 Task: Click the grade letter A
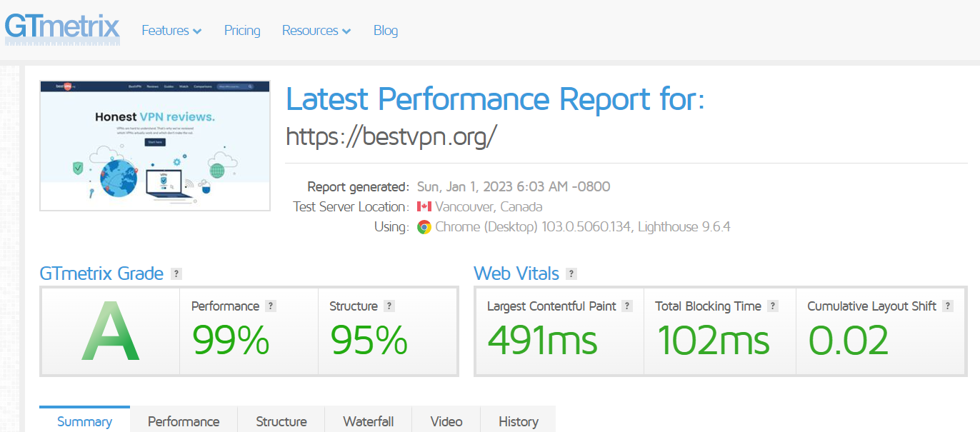click(110, 332)
